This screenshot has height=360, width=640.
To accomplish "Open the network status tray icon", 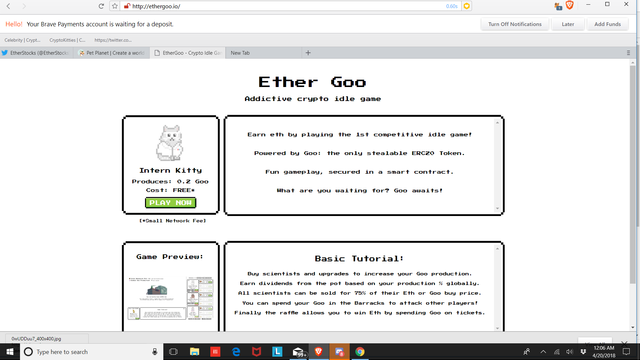I will 556,351.
